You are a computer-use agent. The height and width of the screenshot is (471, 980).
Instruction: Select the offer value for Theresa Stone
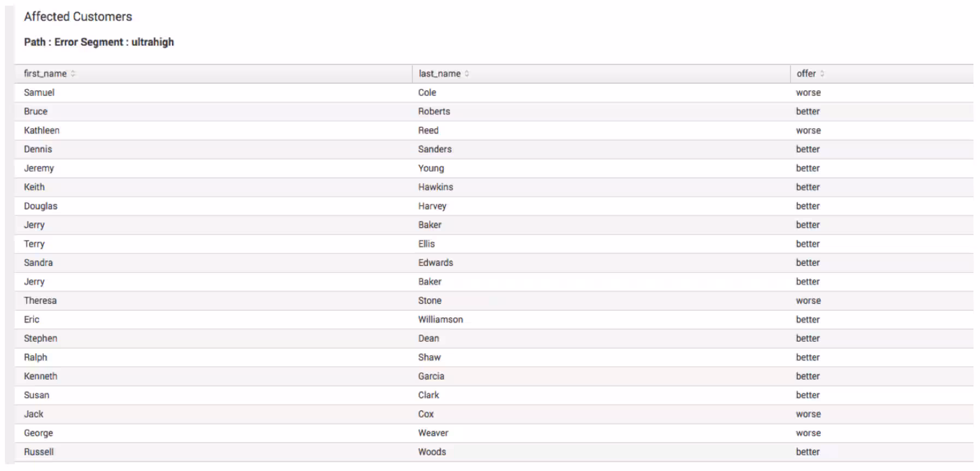[808, 300]
